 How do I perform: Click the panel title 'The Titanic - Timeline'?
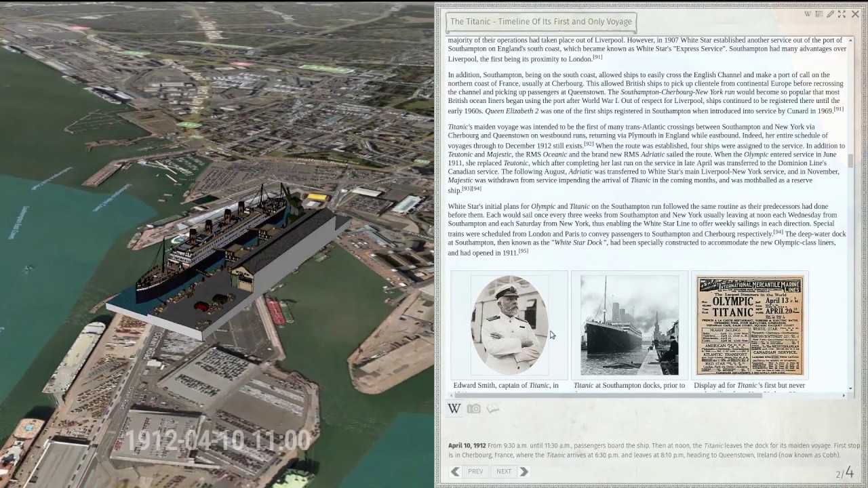(541, 22)
